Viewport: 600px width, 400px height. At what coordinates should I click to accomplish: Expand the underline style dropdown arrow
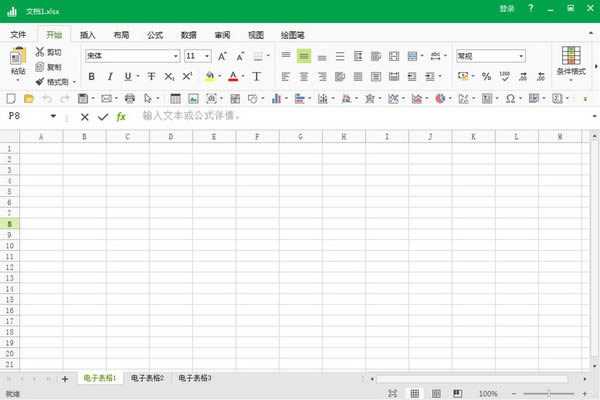coord(138,77)
